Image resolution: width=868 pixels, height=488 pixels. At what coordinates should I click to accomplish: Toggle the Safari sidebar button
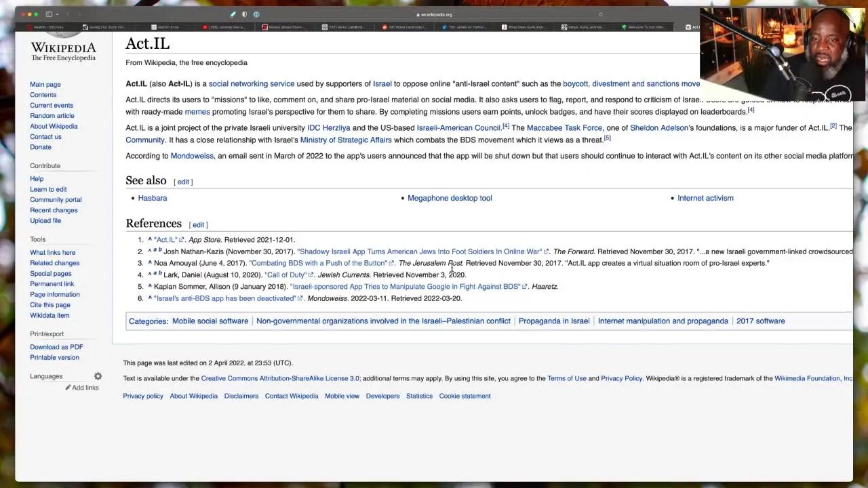point(49,14)
